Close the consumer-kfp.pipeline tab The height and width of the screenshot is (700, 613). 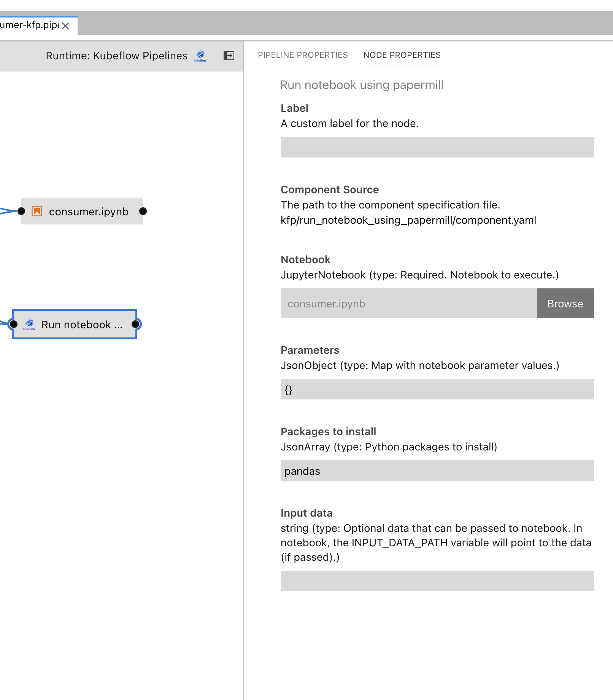65,25
